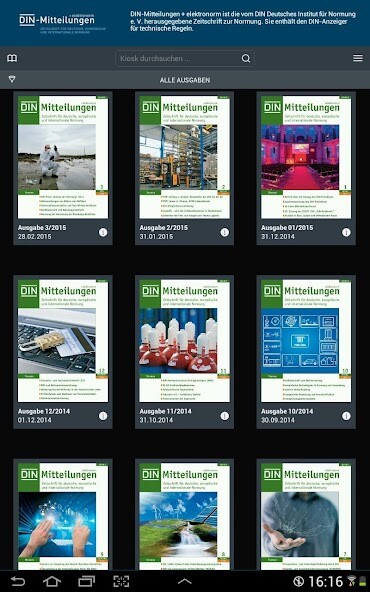
Task: Focus the Kiosk durchsuchen search field
Action: (185, 59)
